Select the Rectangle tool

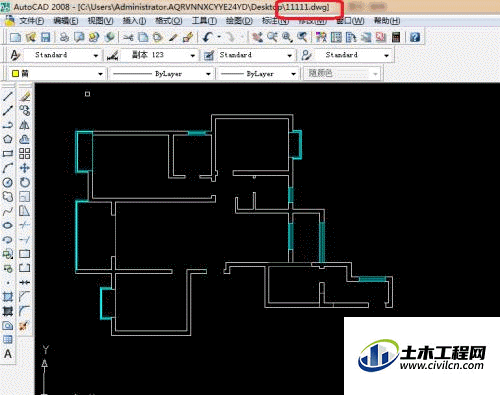tap(8, 154)
